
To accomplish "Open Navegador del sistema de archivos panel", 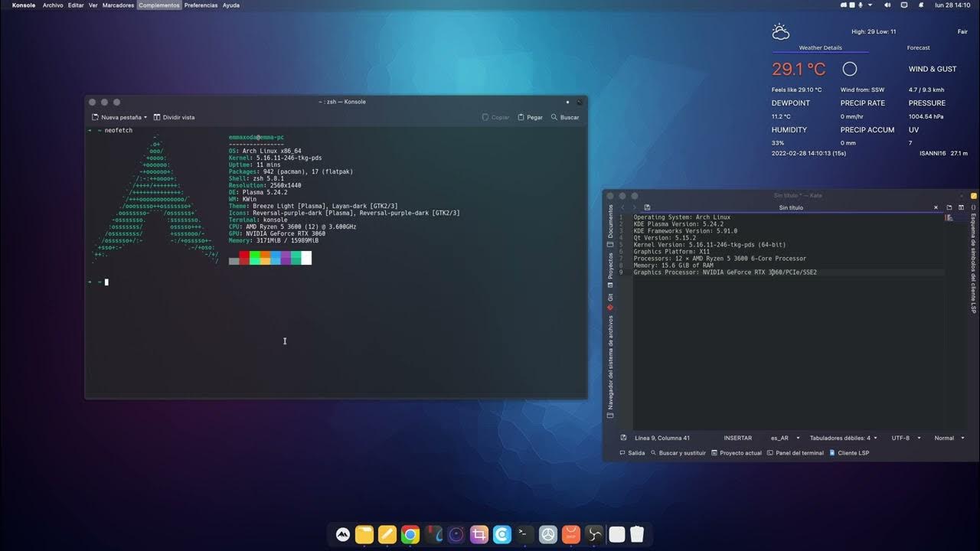I will pyautogui.click(x=610, y=367).
